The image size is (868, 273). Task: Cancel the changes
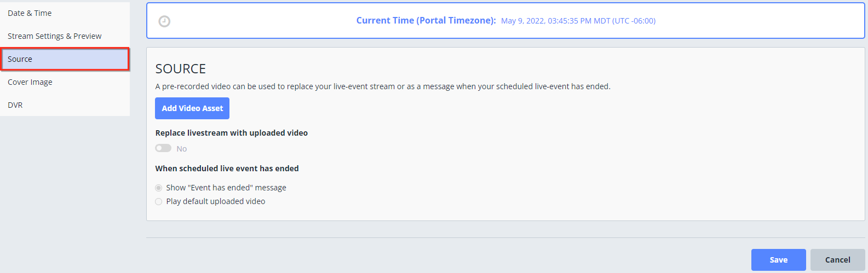coord(838,260)
